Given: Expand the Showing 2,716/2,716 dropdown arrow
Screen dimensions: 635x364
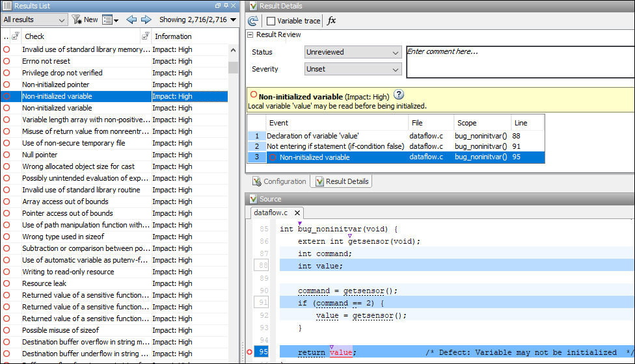Looking at the screenshot, I should click(233, 19).
